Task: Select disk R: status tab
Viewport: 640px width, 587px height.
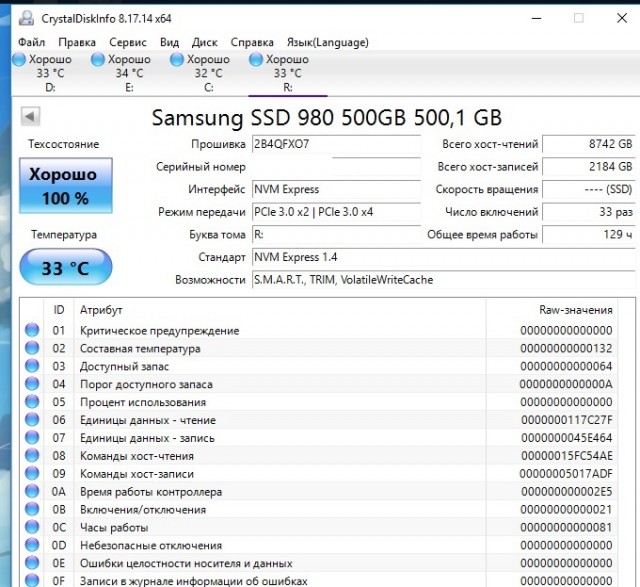Action: pyautogui.click(x=287, y=73)
